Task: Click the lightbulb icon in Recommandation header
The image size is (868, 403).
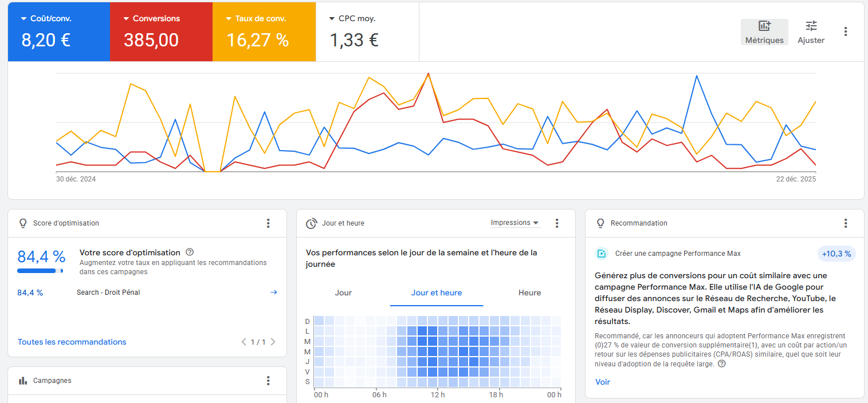Action: pos(600,223)
